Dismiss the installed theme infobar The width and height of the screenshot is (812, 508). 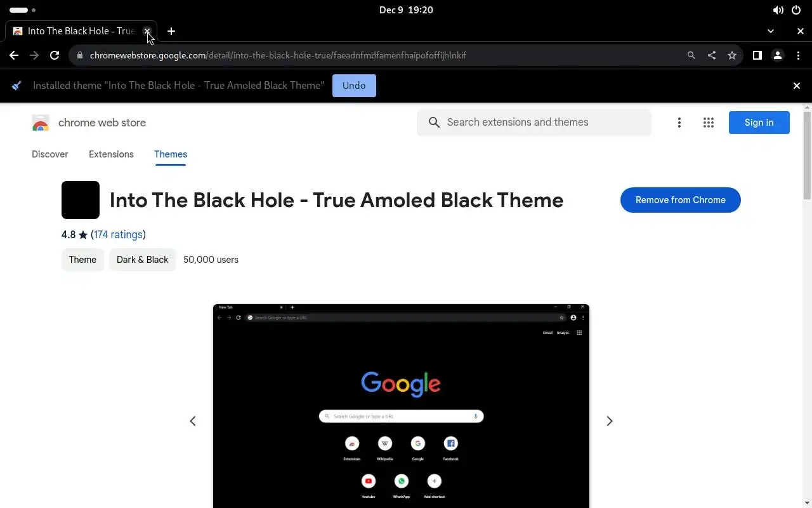pos(797,86)
